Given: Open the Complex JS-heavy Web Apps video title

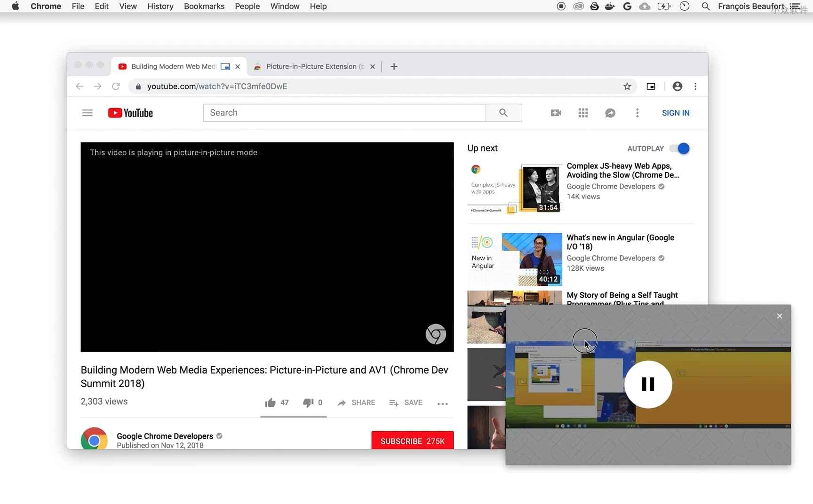Looking at the screenshot, I should 623,171.
